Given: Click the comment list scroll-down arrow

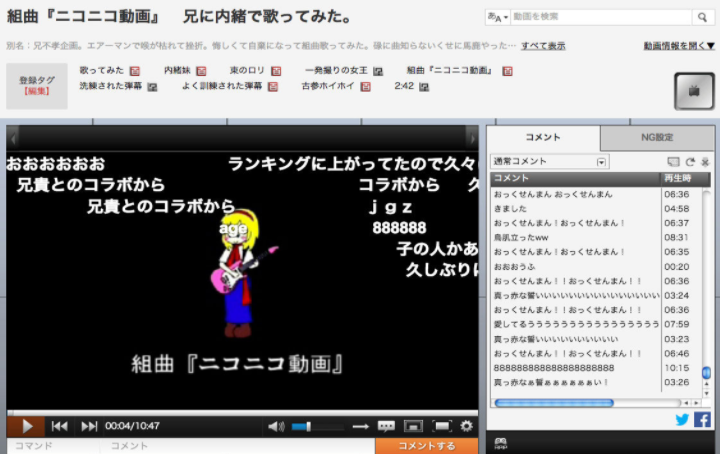Looking at the screenshot, I should (706, 394).
